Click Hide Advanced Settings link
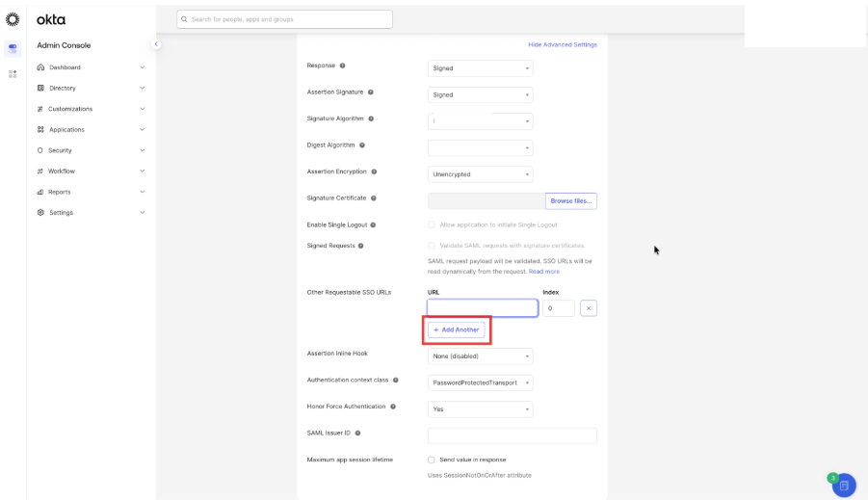The width and height of the screenshot is (868, 500). click(x=563, y=45)
